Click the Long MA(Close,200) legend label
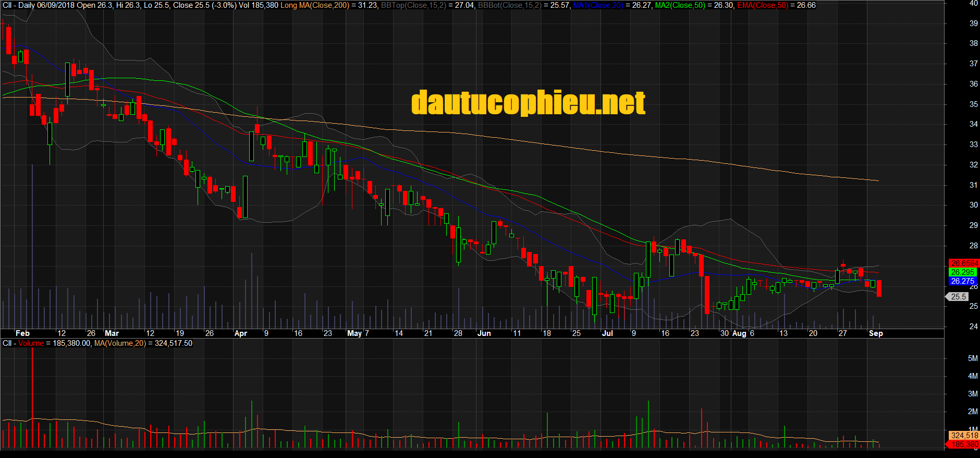The image size is (980, 458). pyautogui.click(x=315, y=5)
